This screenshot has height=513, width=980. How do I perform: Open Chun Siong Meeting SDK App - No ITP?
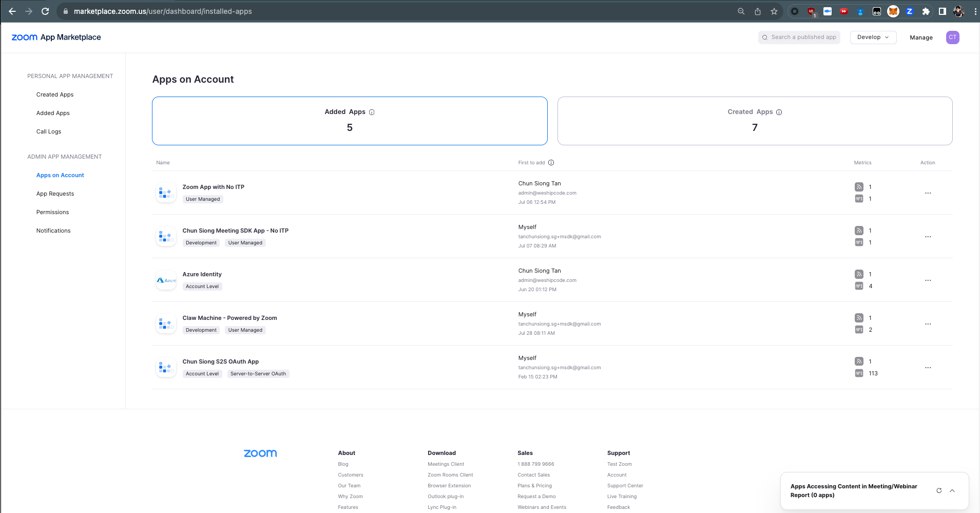pyautogui.click(x=236, y=231)
